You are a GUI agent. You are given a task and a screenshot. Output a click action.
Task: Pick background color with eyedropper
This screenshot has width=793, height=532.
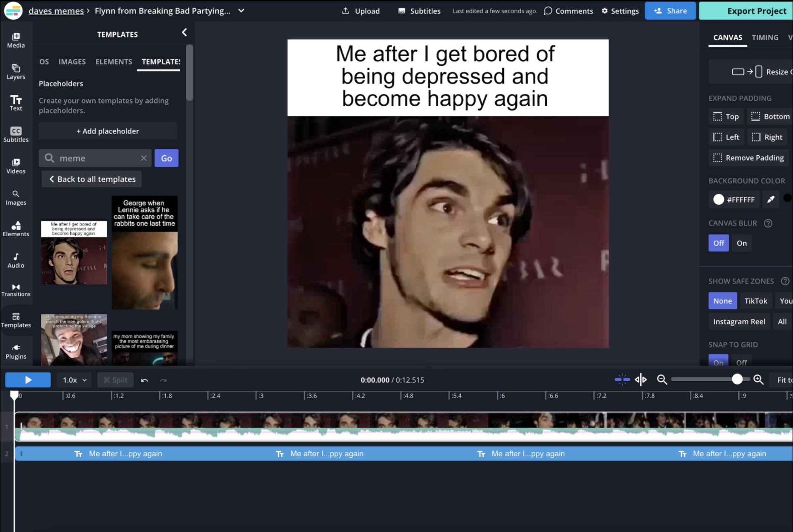(771, 199)
